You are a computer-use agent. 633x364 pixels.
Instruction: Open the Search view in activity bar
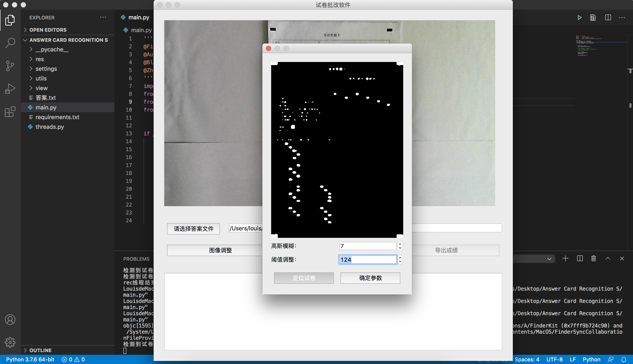click(x=10, y=43)
